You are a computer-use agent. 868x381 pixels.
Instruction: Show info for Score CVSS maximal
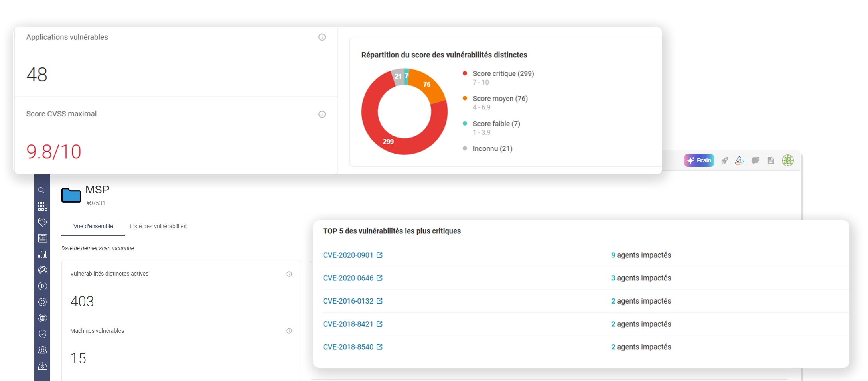tap(322, 114)
